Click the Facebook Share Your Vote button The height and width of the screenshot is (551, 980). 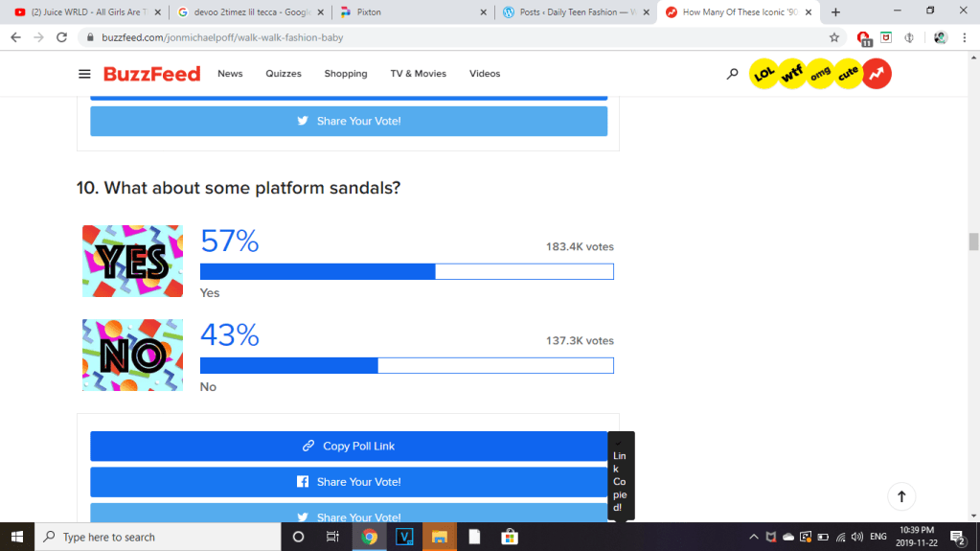349,482
